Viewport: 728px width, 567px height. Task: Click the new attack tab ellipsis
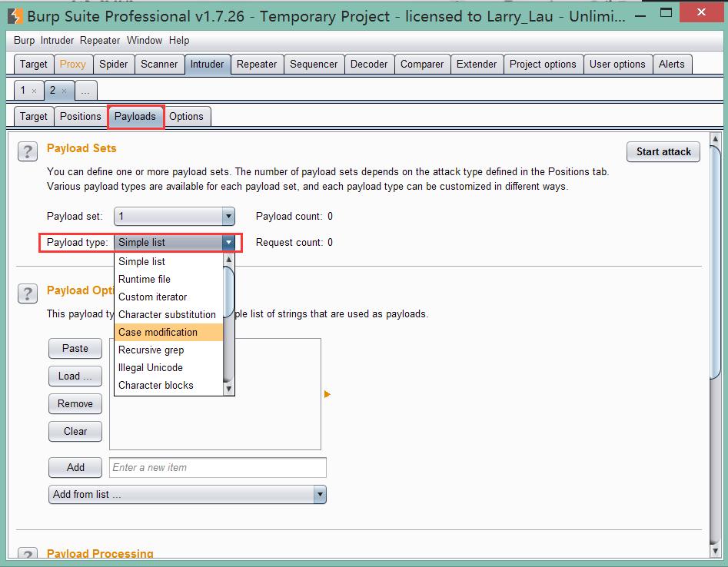(85, 91)
